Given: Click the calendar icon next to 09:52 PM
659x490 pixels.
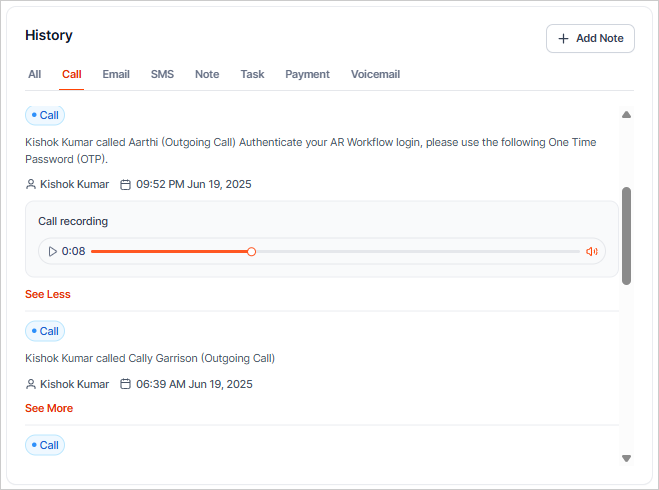Looking at the screenshot, I should pos(125,184).
